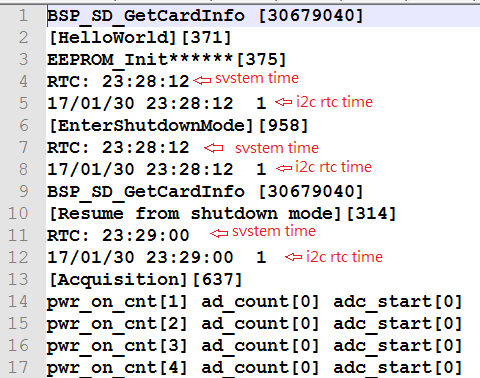The image size is (480, 378).
Task: Select the 17/01/30 23:29:00 line
Action: coord(157,257)
